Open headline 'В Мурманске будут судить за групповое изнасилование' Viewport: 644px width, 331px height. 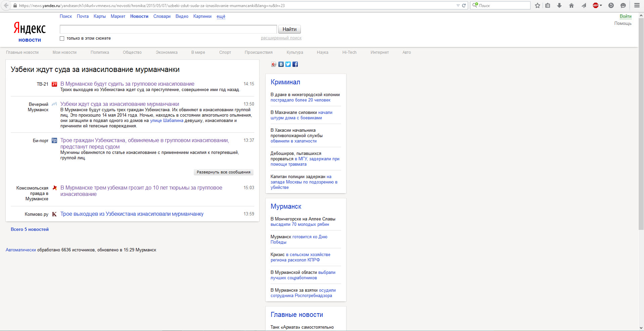click(127, 84)
